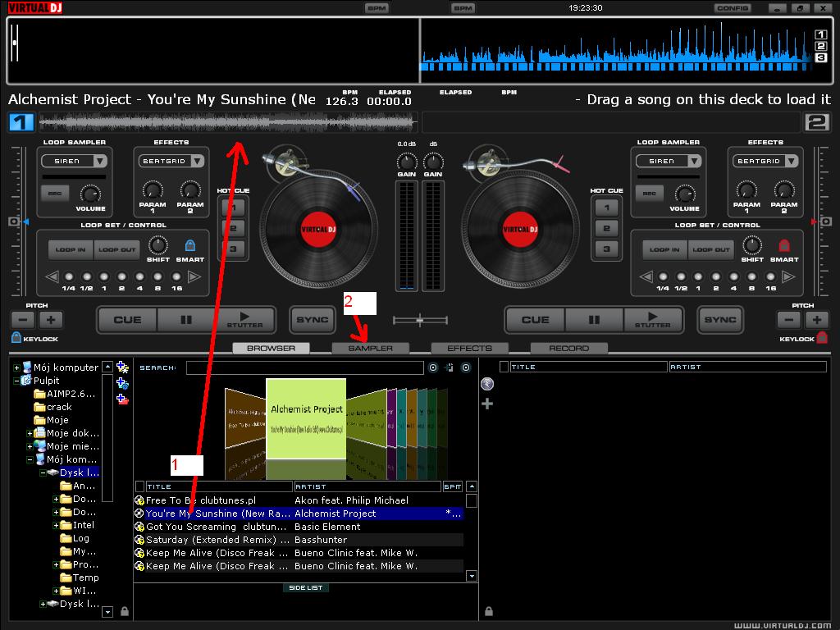840x630 pixels.
Task: Select Saturday (Extended Remix) by Basshunter
Action: tap(299, 540)
